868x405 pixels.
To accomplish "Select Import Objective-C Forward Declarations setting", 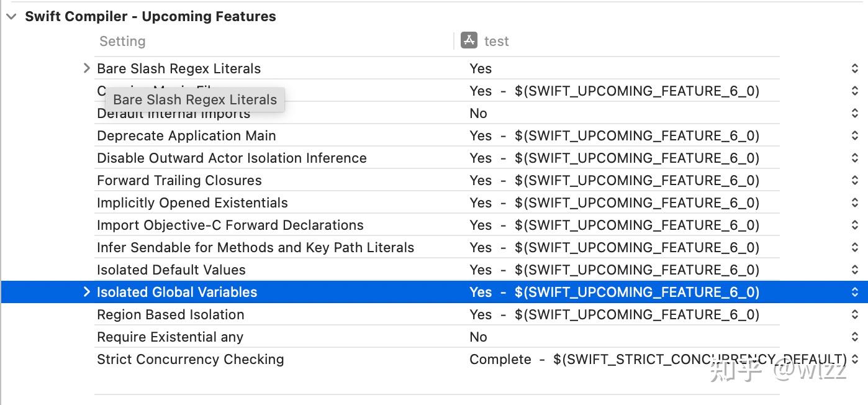I will (x=230, y=225).
